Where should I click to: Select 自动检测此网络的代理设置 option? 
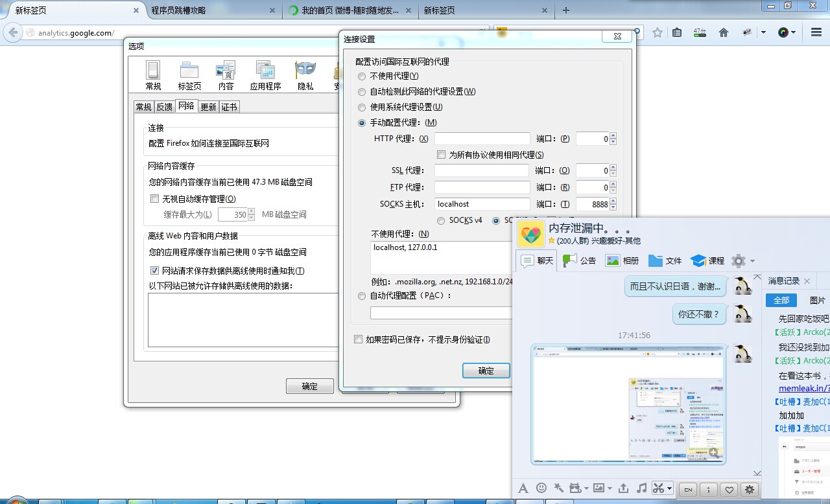362,91
